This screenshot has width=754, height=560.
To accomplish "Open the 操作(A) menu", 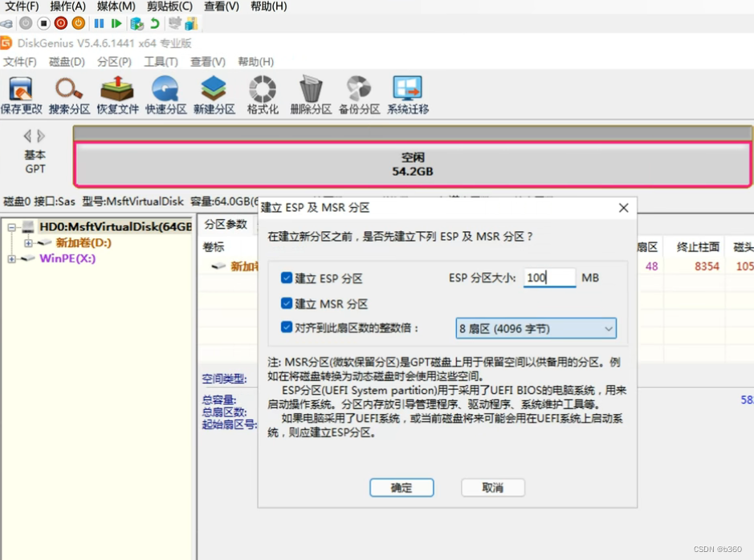I will coord(67,6).
